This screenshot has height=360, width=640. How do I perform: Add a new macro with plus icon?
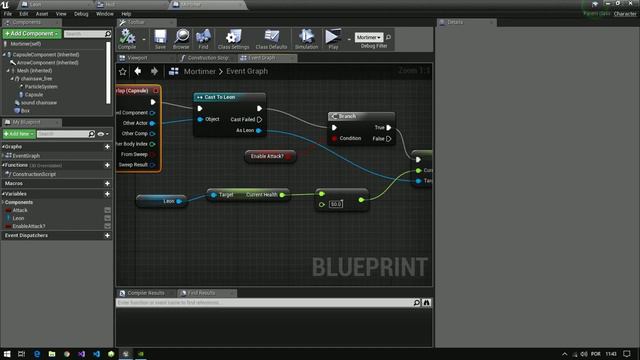coord(107,184)
